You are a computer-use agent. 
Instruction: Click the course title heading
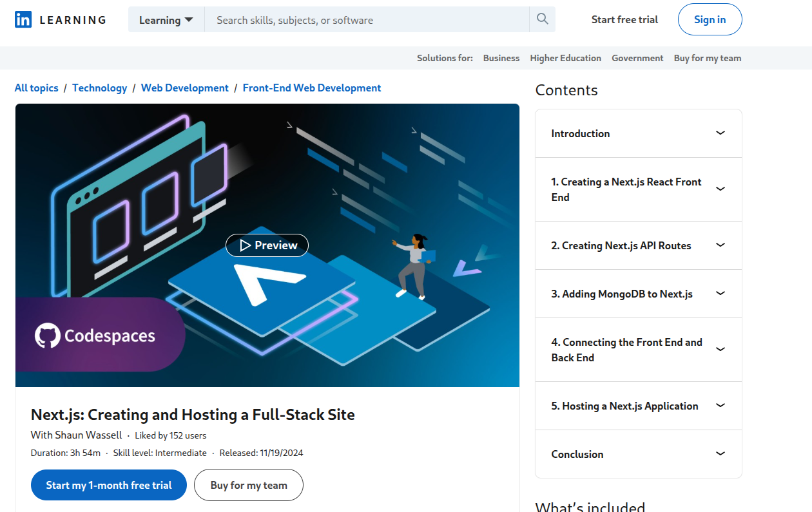coord(193,414)
